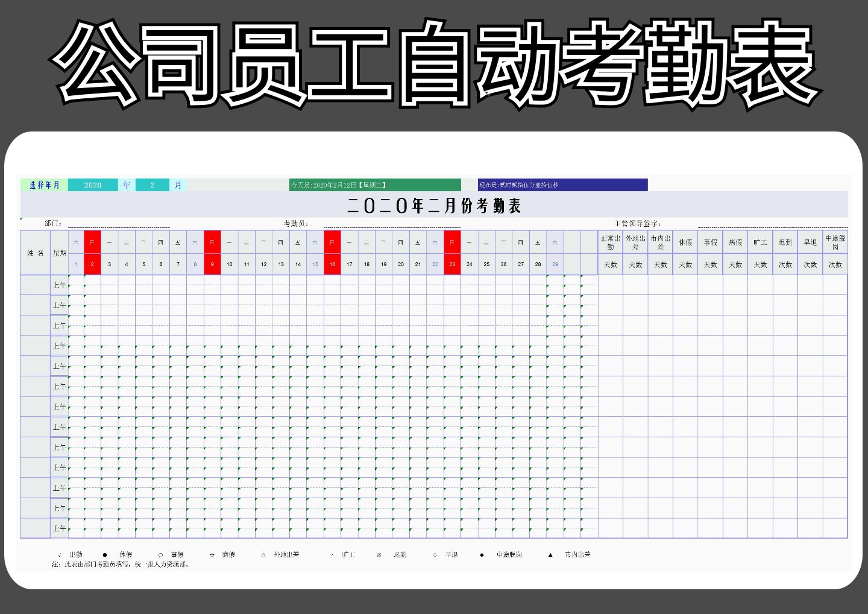Select the ◆ 中途脱岗 legend symbol

coord(481,554)
